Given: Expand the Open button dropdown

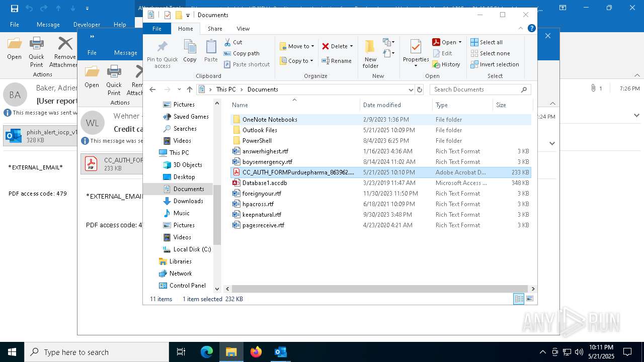Looking at the screenshot, I should (x=460, y=42).
